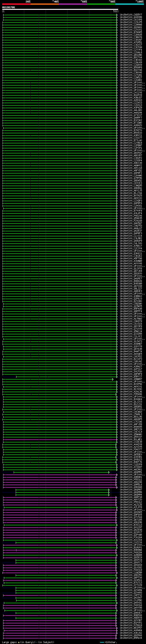The width and height of the screenshot is (146, 644).
Task: Select the UniRef100_B0VP56 label
Action: click(x=131, y=384)
